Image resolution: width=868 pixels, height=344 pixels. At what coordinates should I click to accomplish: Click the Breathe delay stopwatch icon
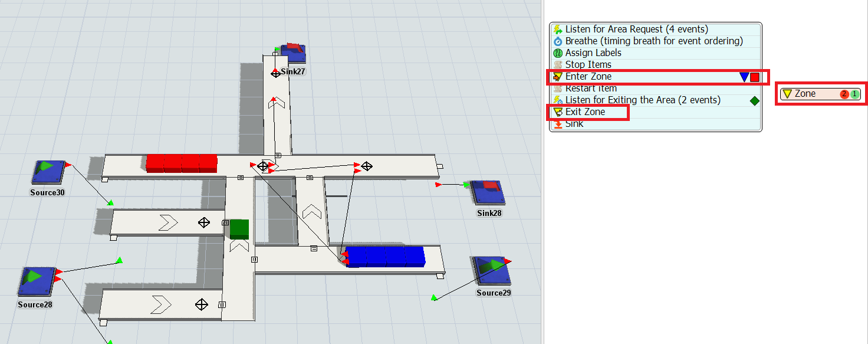pyautogui.click(x=558, y=41)
